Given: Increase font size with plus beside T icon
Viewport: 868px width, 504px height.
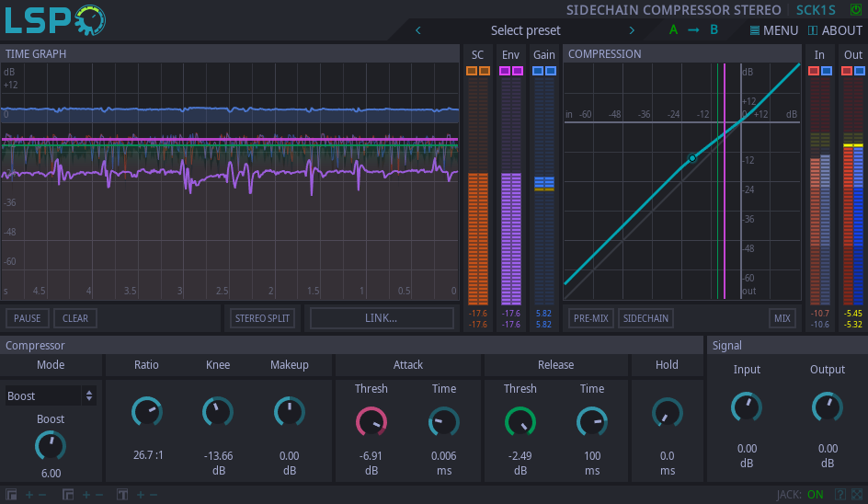Looking at the screenshot, I should (x=140, y=495).
